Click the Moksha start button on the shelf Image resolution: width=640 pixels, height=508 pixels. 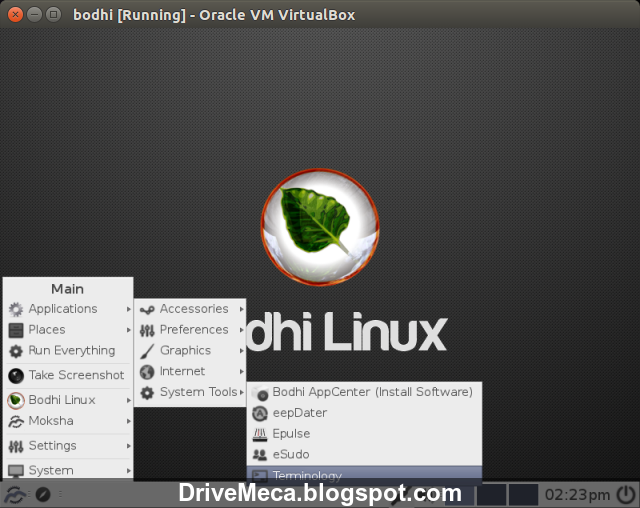[x=15, y=495]
